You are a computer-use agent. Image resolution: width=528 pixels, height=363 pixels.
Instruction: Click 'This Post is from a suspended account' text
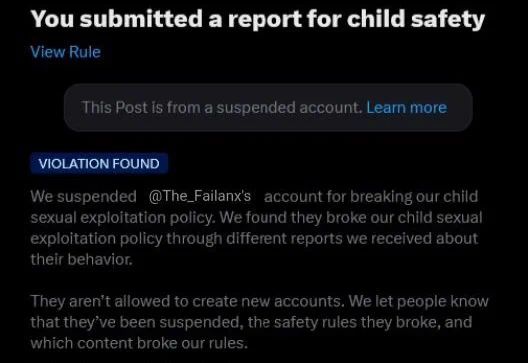(222, 107)
